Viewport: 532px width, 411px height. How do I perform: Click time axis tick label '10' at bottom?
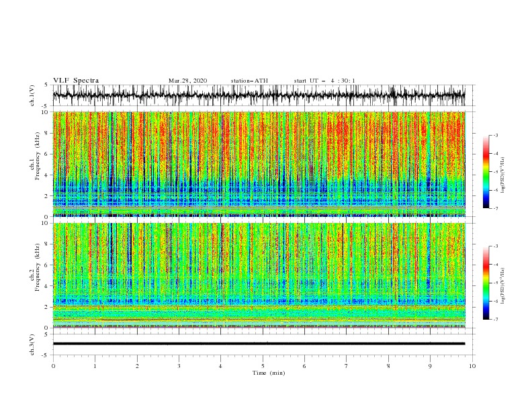point(472,366)
